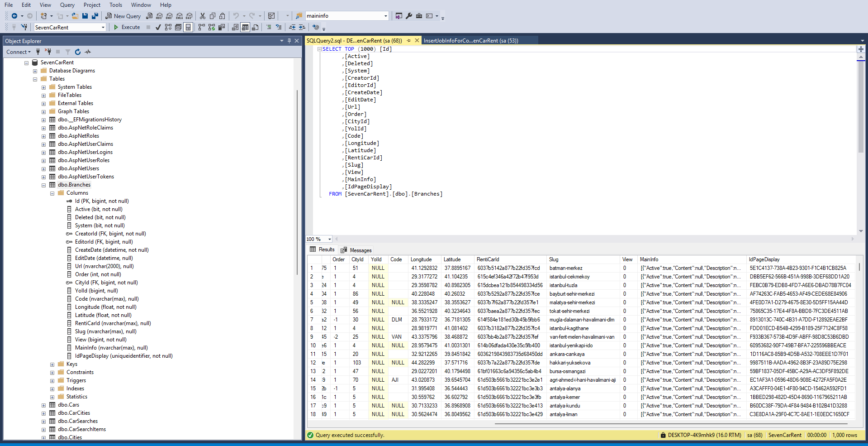Click the Disconnect icon in Object Explorer
This screenshot has width=868, height=446.
pyautogui.click(x=48, y=52)
